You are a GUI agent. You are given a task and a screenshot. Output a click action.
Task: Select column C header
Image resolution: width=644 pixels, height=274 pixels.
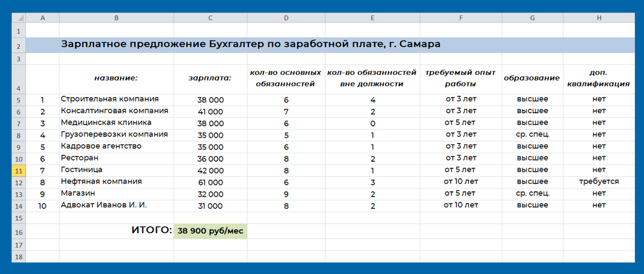coord(210,18)
